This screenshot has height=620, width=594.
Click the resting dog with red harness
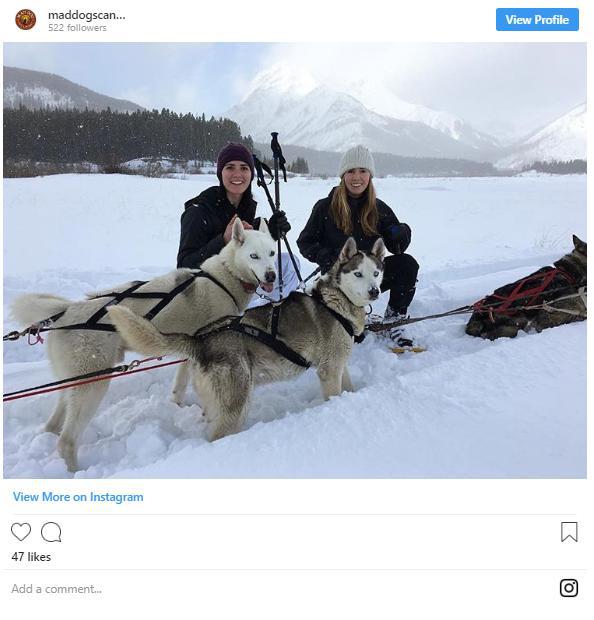(530, 293)
